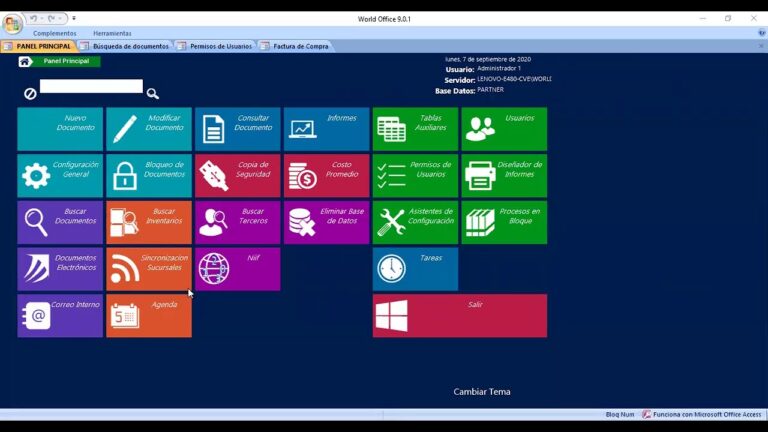Switch to Búsqueda de documentos tab
The height and width of the screenshot is (432, 768).
pyautogui.click(x=125, y=46)
